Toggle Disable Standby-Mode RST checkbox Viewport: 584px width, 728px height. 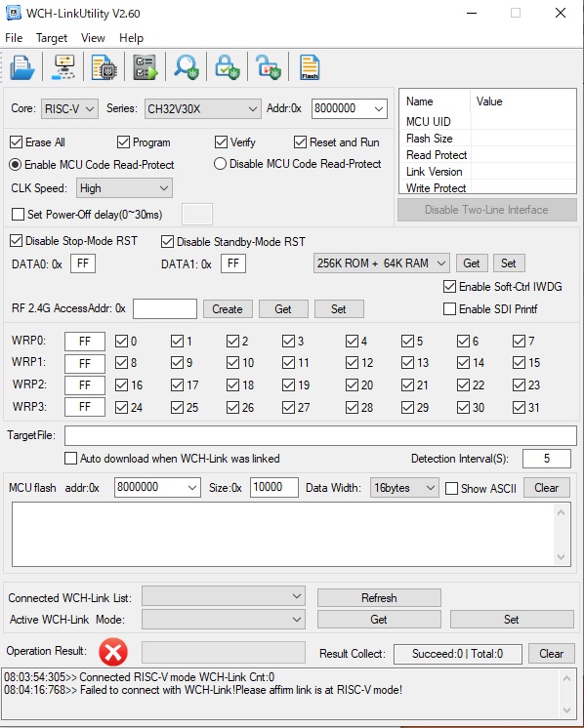pyautogui.click(x=167, y=241)
